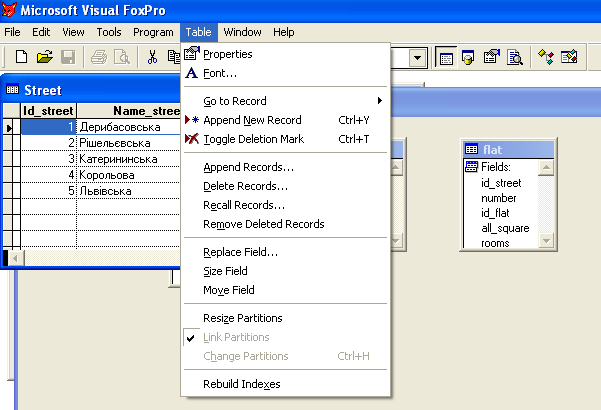This screenshot has height=410, width=601.
Task: Select rooms field in flat table
Action: point(495,243)
